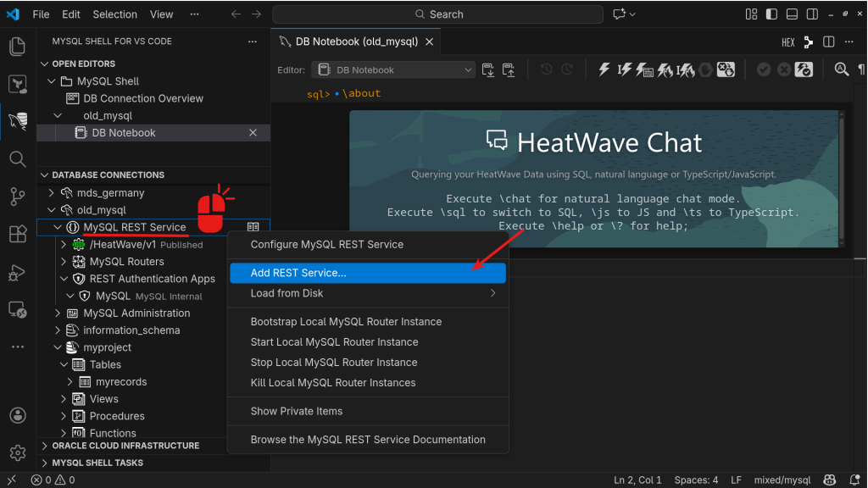Click the save notebook to disk icon
This screenshot has width=868, height=488.
tap(509, 69)
